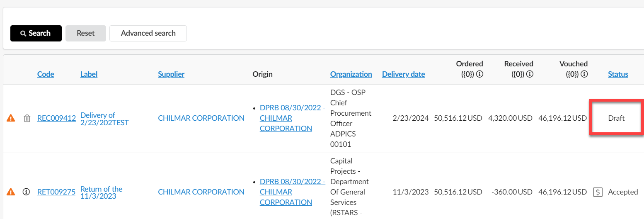Viewport: 644px width, 219px height.
Task: Click the dollar invoice icon beside Accepted
Action: click(598, 192)
